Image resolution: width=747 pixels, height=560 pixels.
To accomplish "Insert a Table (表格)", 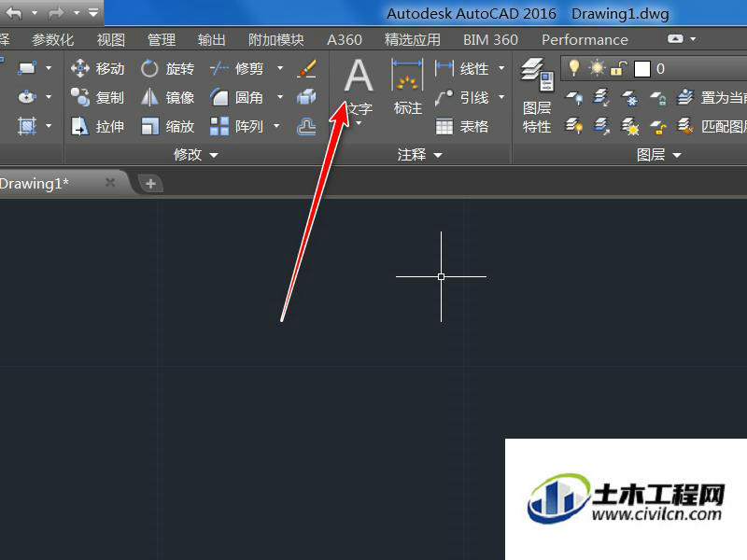I will click(461, 127).
